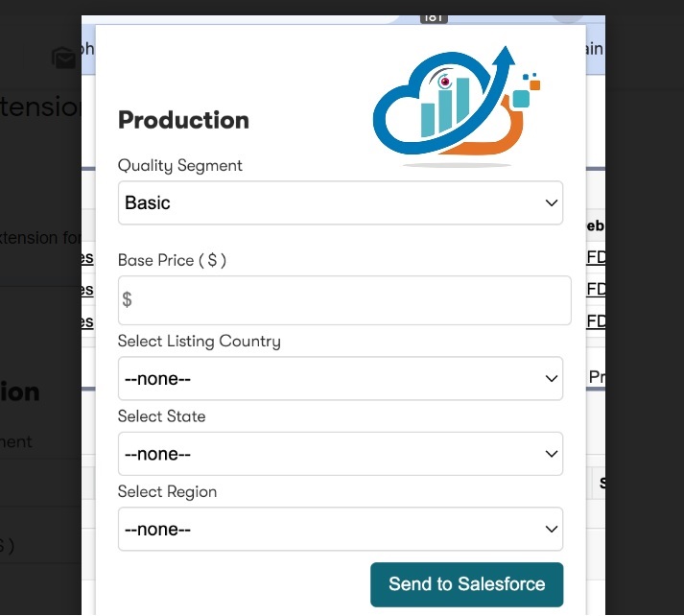Click the partially hidden 181 badge
Viewport: 684px width, 616px height.
click(434, 18)
